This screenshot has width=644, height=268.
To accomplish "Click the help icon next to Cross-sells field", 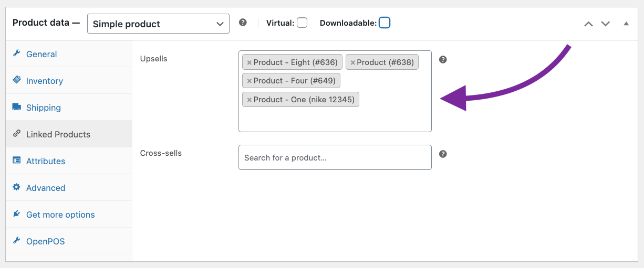I will tap(443, 154).
